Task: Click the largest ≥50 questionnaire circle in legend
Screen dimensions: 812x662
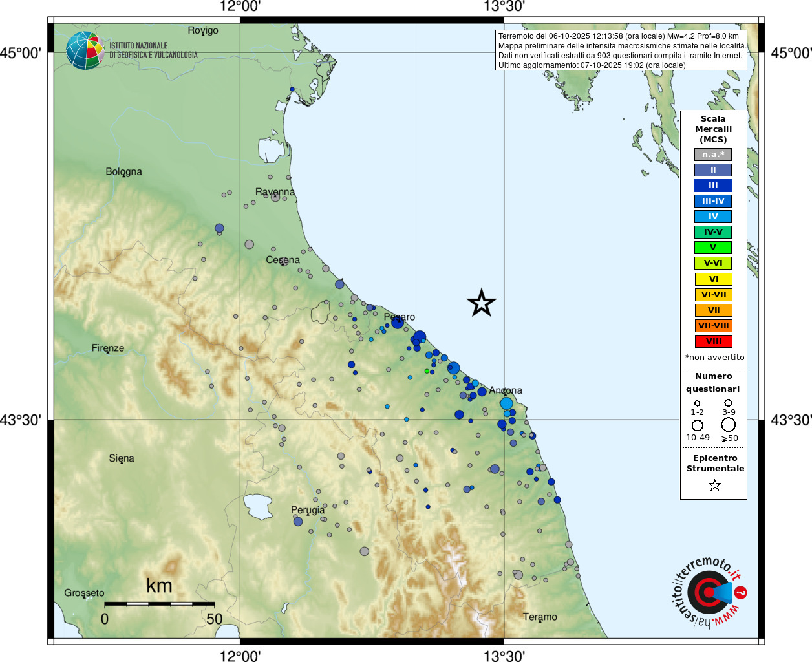Action: [x=729, y=425]
